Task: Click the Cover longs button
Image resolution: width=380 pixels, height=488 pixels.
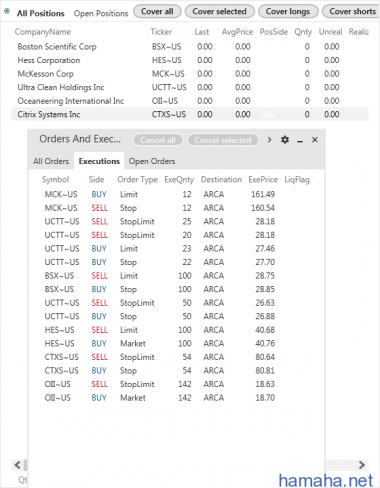Action: pos(288,11)
